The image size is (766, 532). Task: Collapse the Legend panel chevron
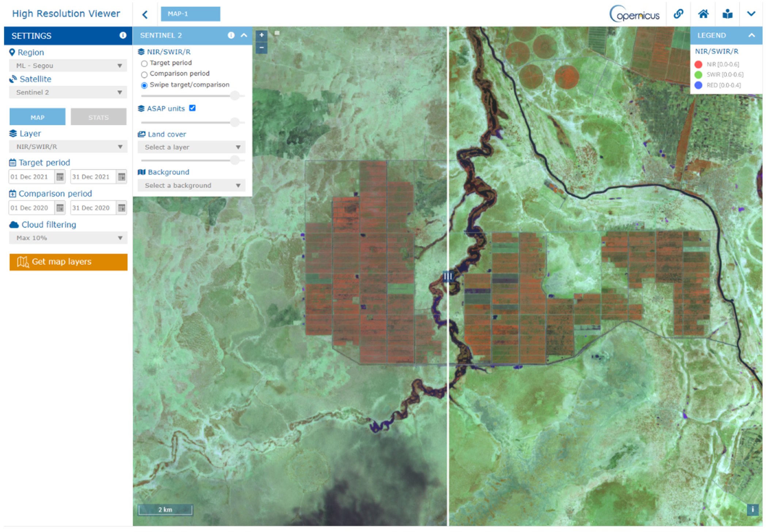coord(751,35)
